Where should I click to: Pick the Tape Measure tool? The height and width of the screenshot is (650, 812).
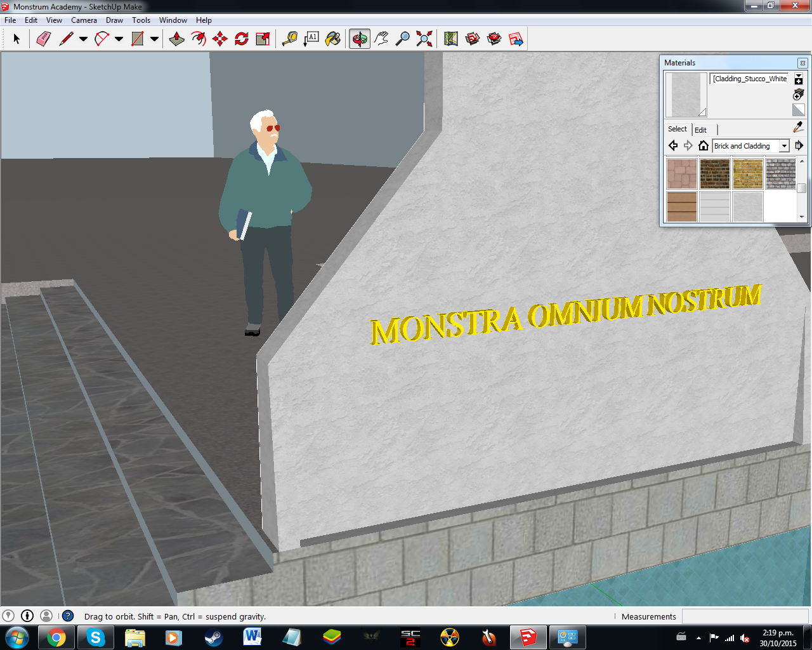point(290,39)
